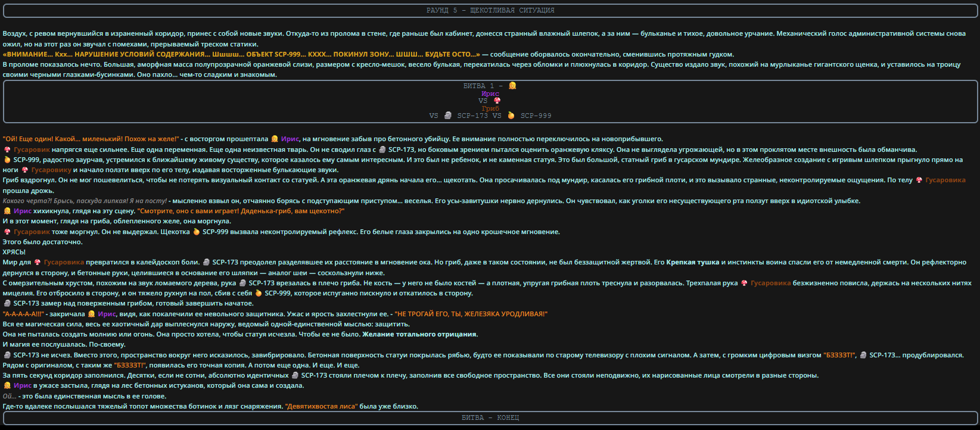Click girl emoji before 'Ирис хихикнула'
This screenshot has width=980, height=430.
(x=7, y=211)
